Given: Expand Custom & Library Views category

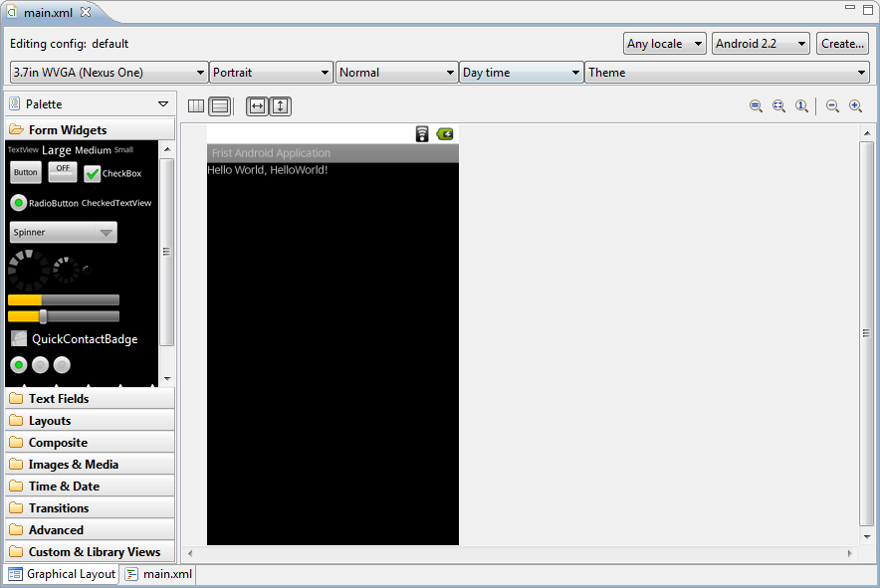Looking at the screenshot, I should (90, 551).
